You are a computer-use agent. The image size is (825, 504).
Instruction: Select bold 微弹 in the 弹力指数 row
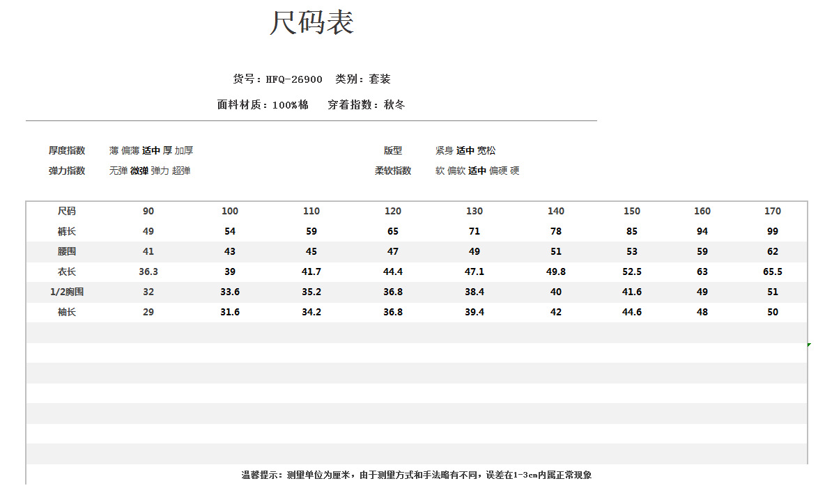pyautogui.click(x=139, y=171)
